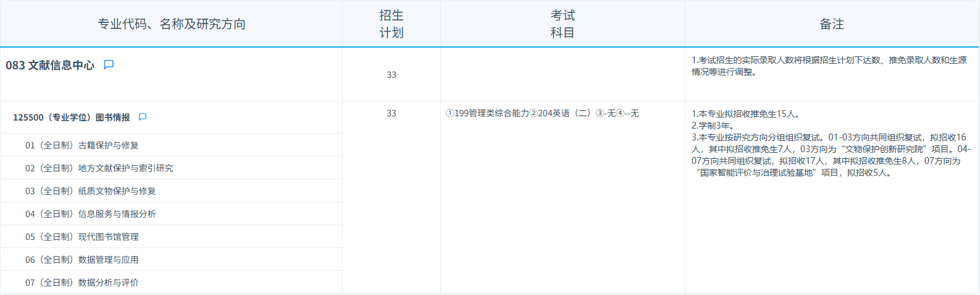Choose direction 03 纸质文物保护与修复
The width and height of the screenshot is (980, 295).
(90, 191)
